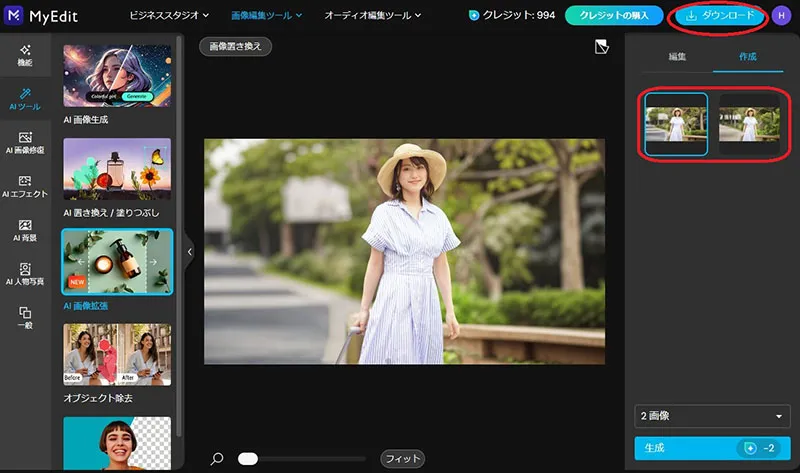Choose the オブジェクト除去 tool card
The image size is (800, 473).
coord(117,364)
